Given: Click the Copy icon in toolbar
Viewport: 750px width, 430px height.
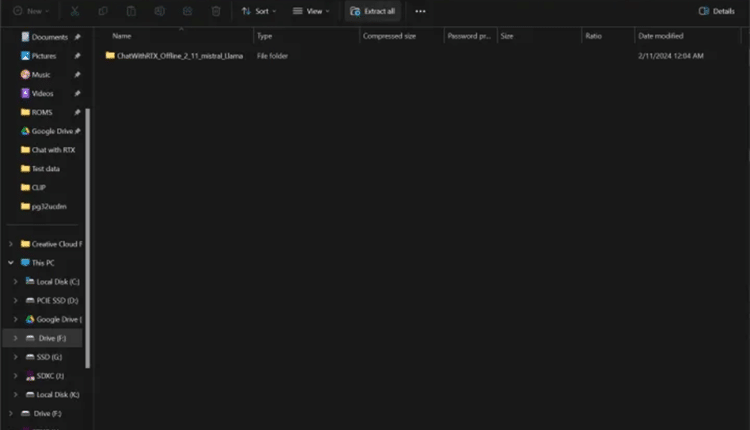Looking at the screenshot, I should [x=104, y=11].
